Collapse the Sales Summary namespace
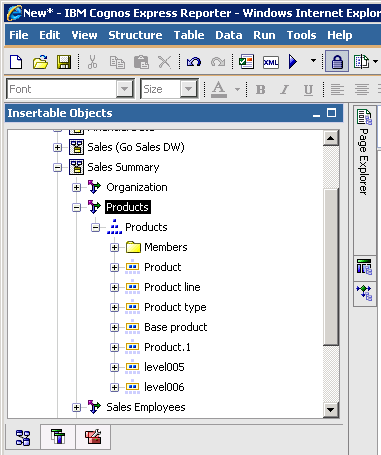Viewport: 381px width, 455px height. click(57, 167)
